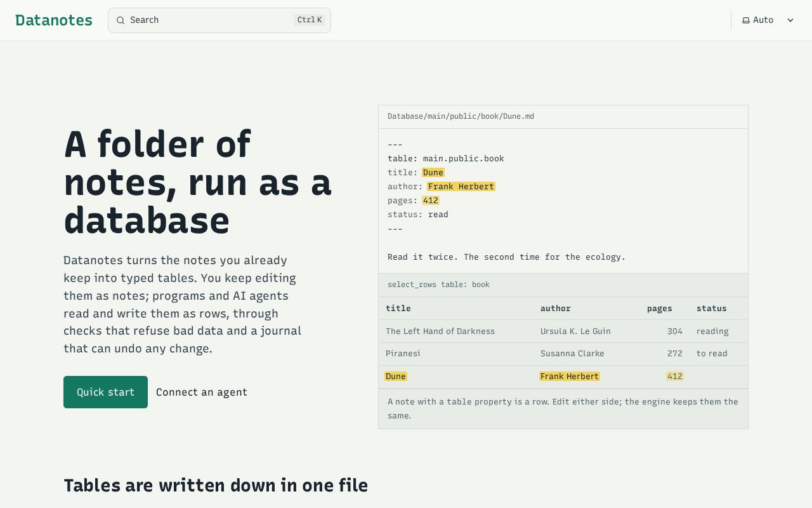The image size is (812, 508).
Task: Click the status column header
Action: click(x=712, y=309)
